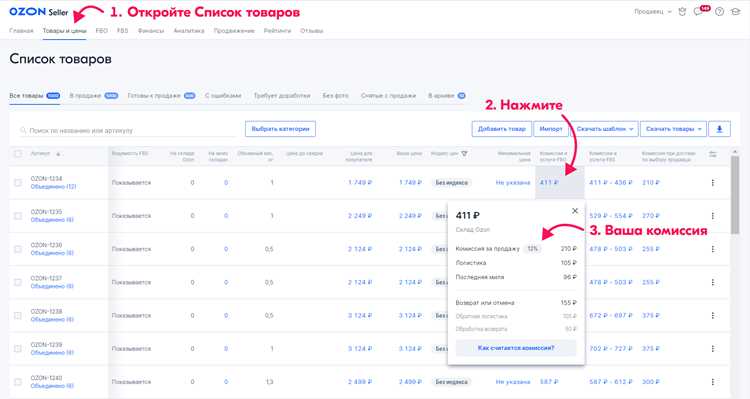Click 411 ₽ FBO commission in OZON-1234 row
Screen dimensions: 750x399
pos(549,182)
